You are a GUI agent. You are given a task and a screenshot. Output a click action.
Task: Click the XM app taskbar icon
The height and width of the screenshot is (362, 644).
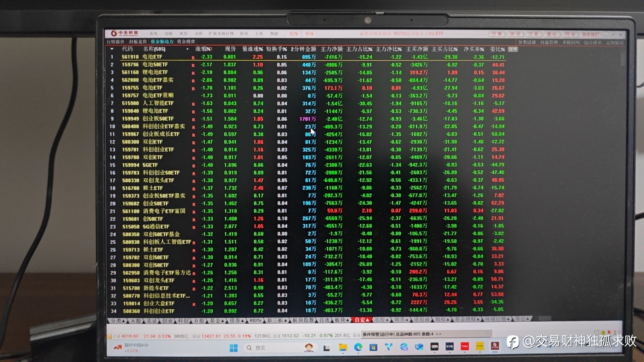pos(434,346)
